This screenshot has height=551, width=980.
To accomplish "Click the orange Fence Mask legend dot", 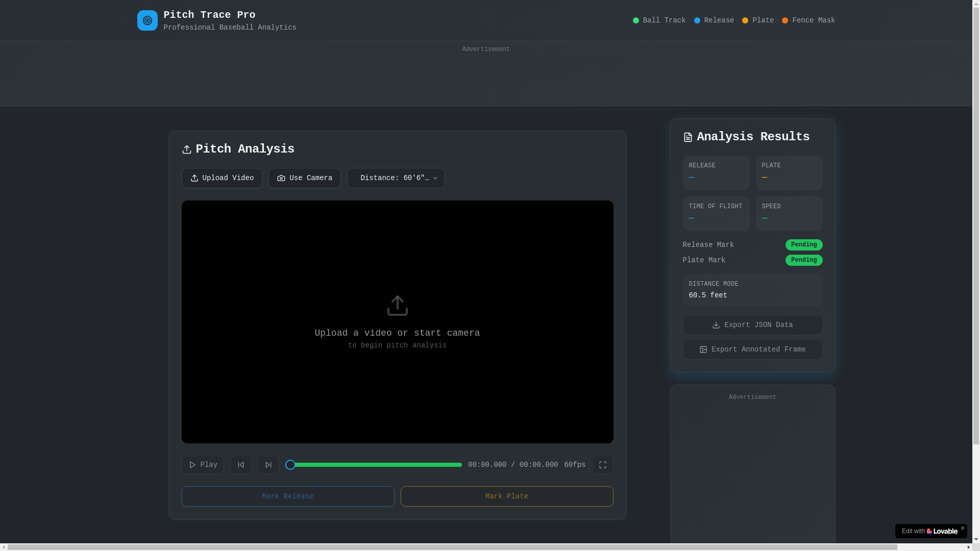I will 785,20.
